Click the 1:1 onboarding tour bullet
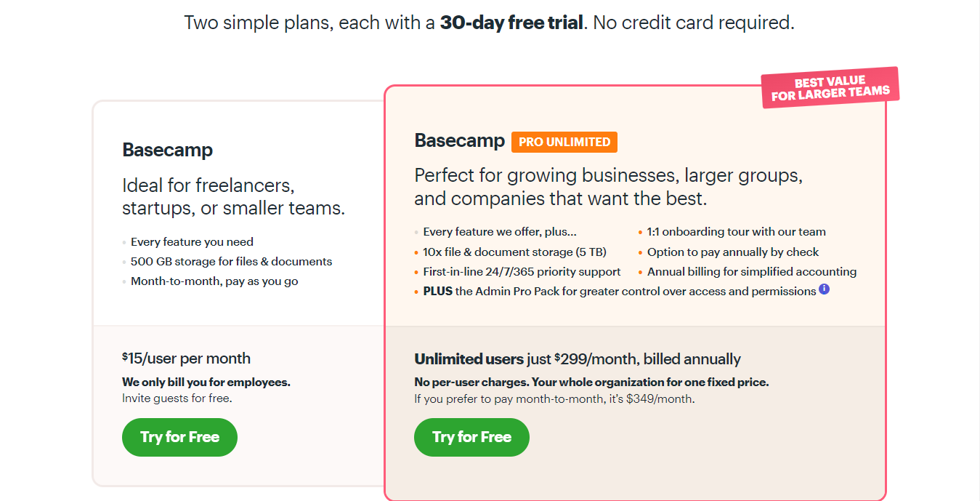Viewport: 980px width, 501px height. point(736,233)
